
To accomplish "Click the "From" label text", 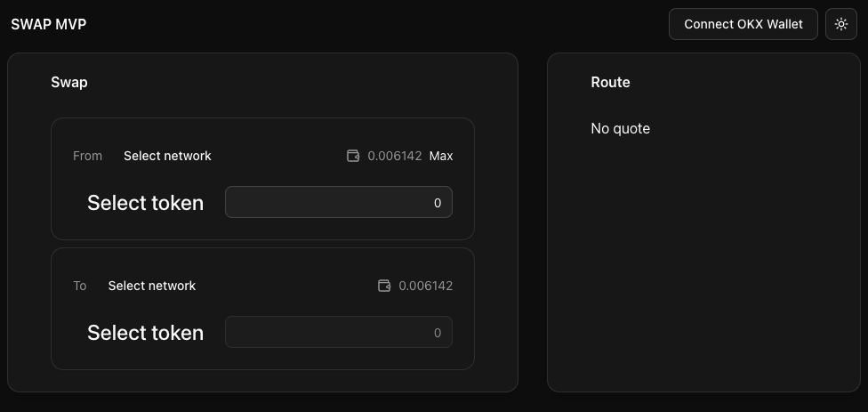I will click(x=87, y=156).
